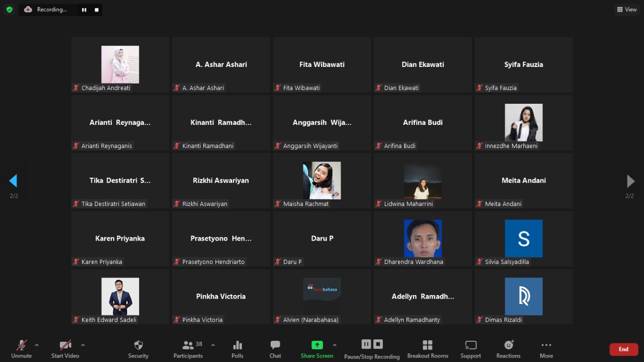Image resolution: width=644 pixels, height=362 pixels.
Task: Open Breakout Rooms
Action: point(428,345)
